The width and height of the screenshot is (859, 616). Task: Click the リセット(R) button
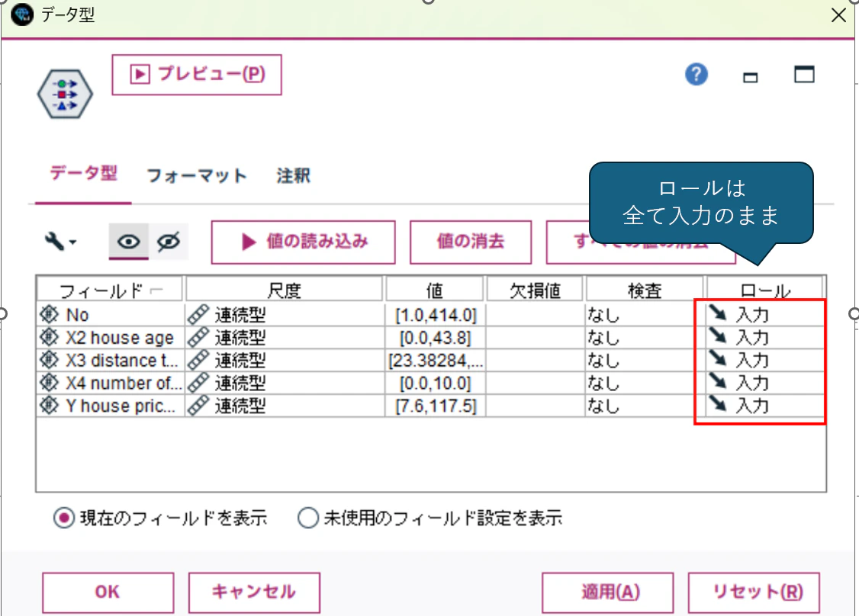(x=754, y=592)
